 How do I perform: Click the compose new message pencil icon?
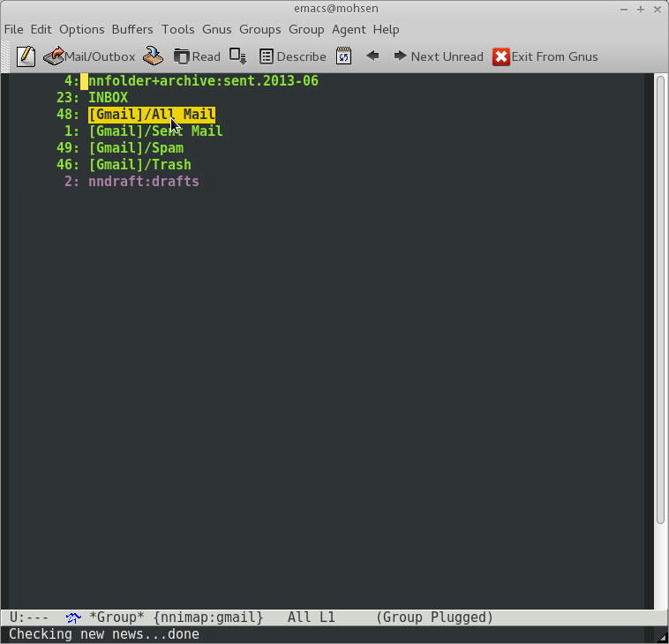26,56
